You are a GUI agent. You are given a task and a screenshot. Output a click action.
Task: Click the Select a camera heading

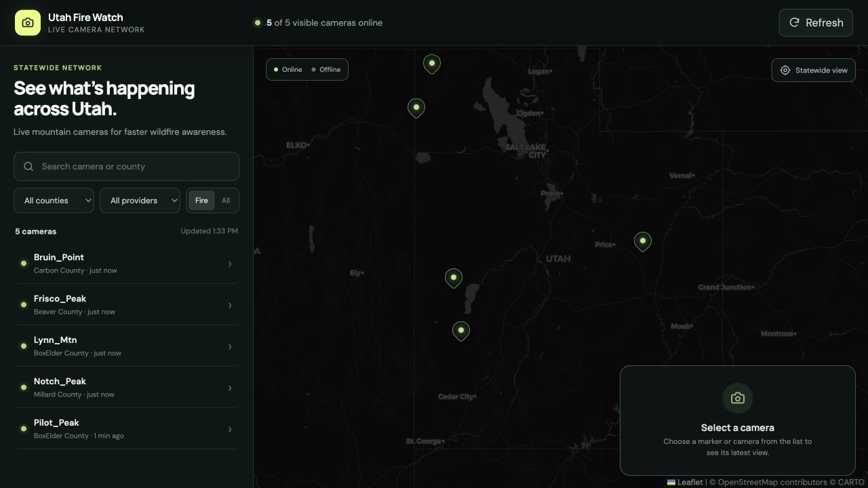(738, 428)
